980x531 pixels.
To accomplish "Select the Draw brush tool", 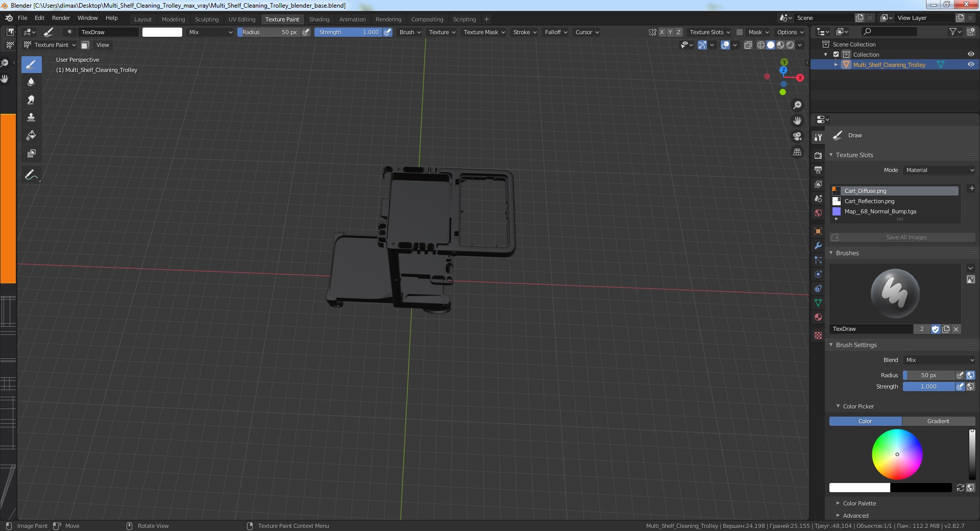I will tap(31, 64).
